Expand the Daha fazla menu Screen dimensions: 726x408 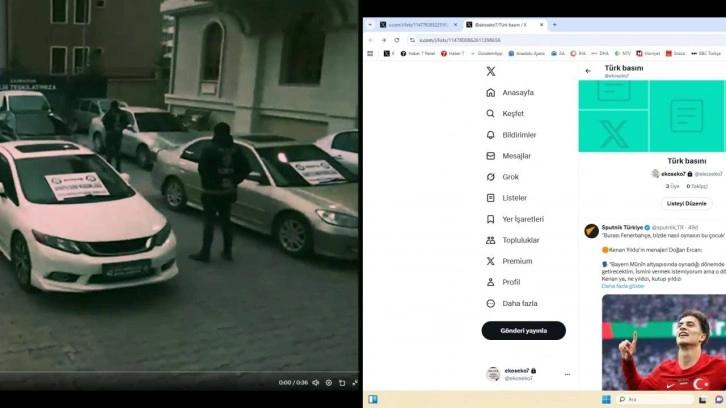519,303
